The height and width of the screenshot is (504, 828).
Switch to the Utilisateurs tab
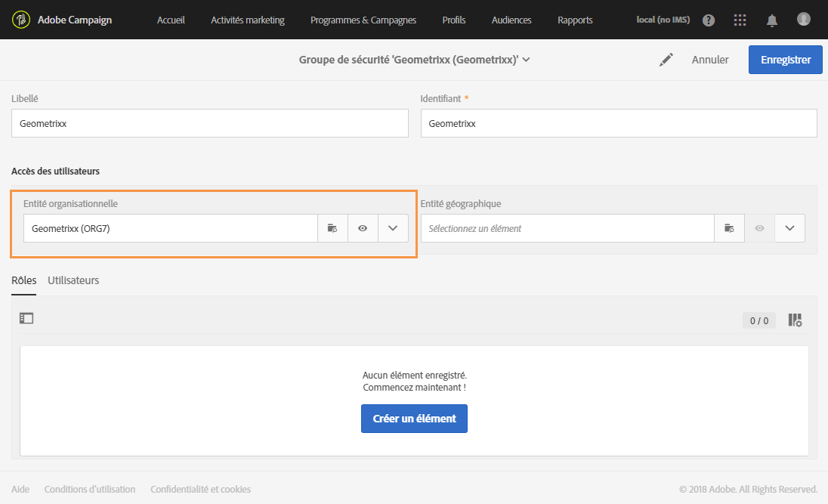[x=73, y=280]
